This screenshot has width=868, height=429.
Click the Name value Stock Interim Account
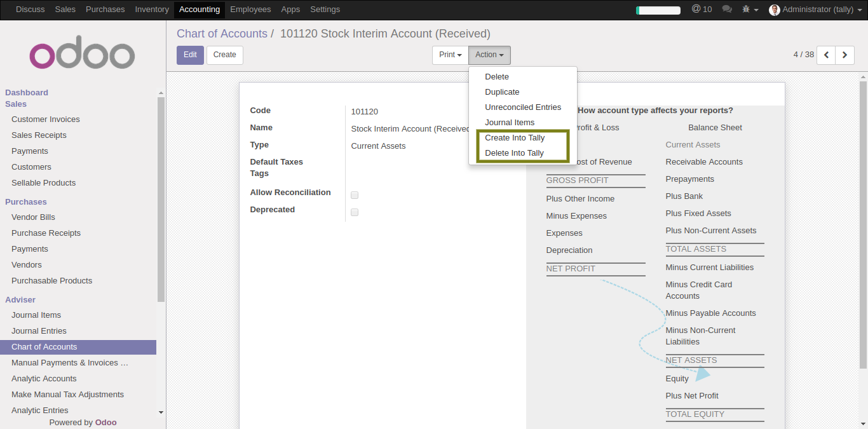pos(410,129)
